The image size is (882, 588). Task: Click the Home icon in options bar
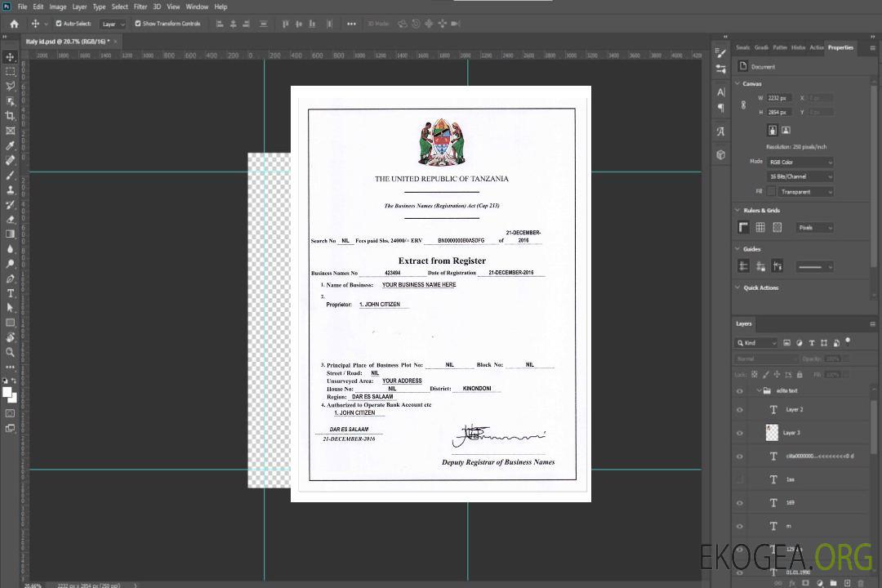(14, 24)
